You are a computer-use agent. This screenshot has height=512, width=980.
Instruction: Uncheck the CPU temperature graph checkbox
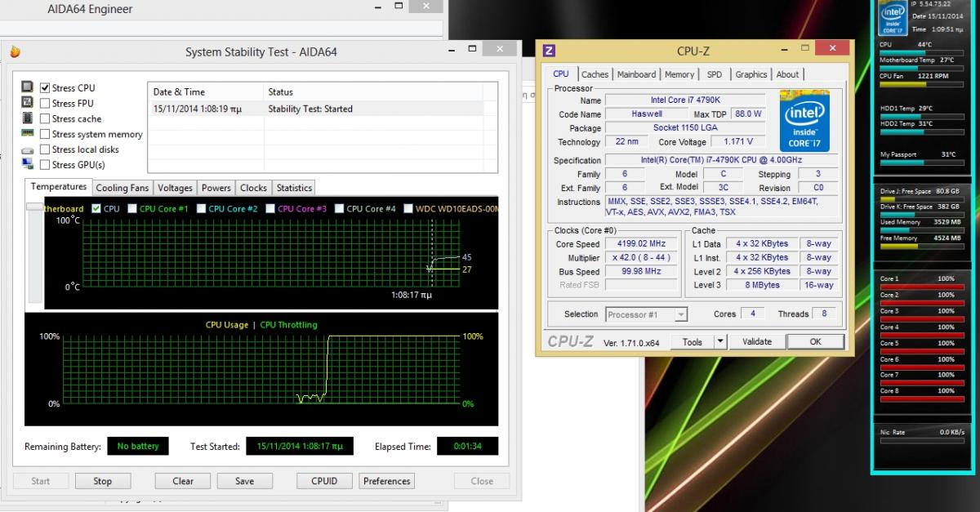pyautogui.click(x=96, y=208)
